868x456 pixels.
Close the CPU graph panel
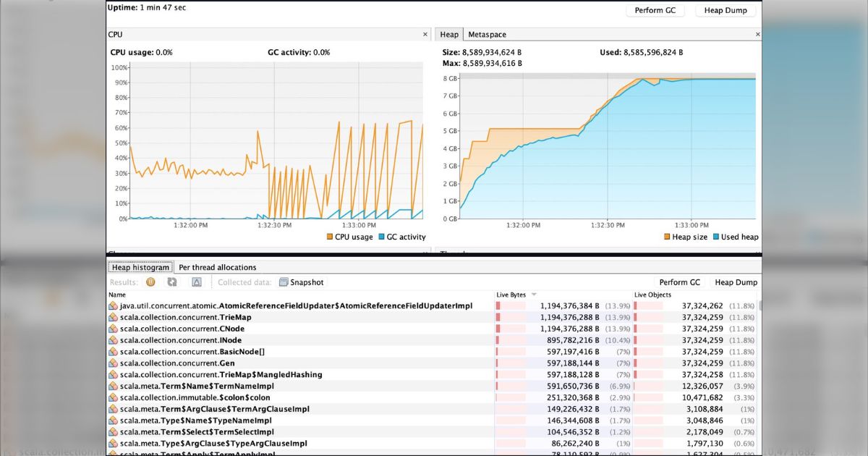(425, 35)
